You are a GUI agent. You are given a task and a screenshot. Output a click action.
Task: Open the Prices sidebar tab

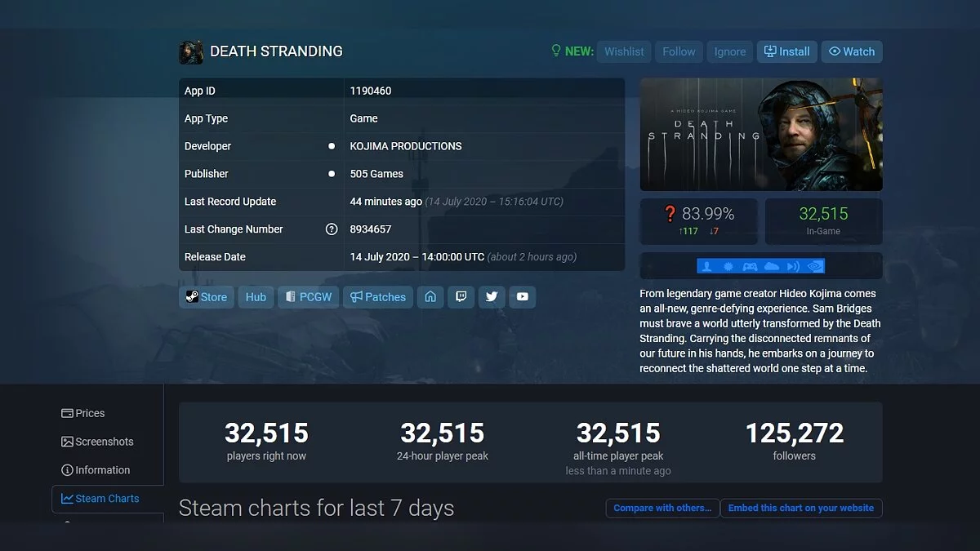(x=82, y=413)
